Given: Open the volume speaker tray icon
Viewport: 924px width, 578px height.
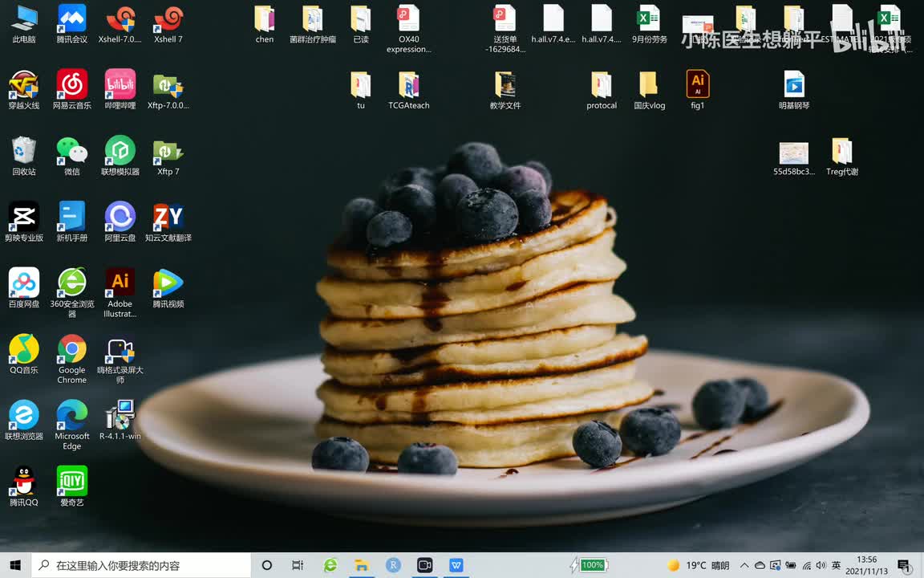Looking at the screenshot, I should (821, 565).
